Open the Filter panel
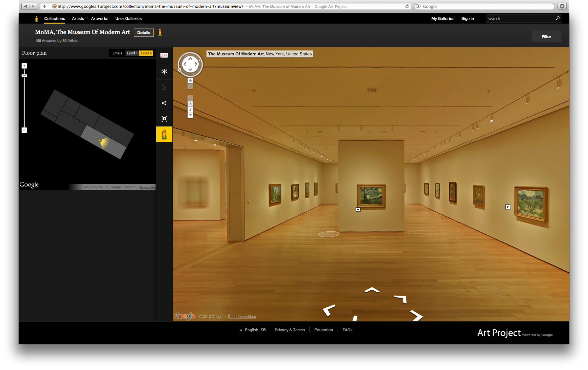The width and height of the screenshot is (588, 370). click(x=546, y=36)
